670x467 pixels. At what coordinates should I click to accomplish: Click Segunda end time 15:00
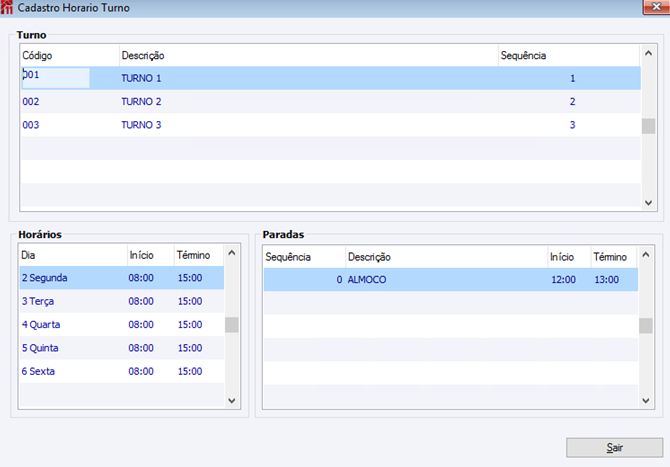pyautogui.click(x=190, y=278)
